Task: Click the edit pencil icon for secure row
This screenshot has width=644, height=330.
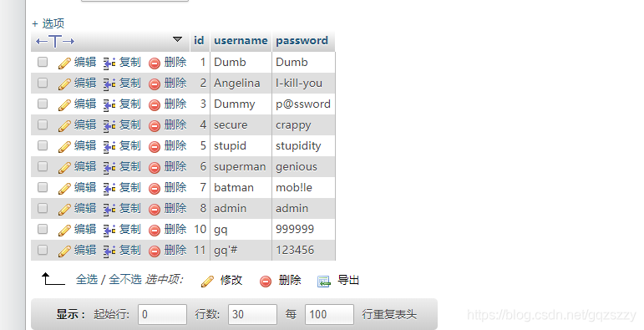Action: (x=64, y=126)
